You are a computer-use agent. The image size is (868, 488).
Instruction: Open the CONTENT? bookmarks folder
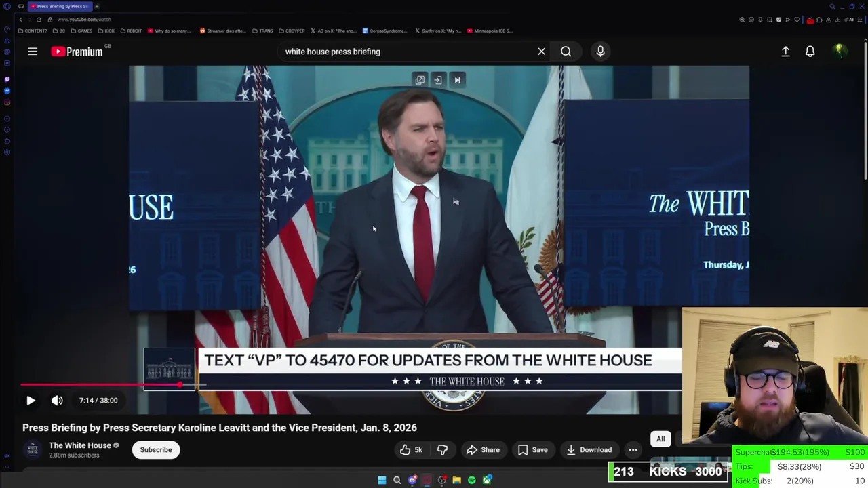point(33,30)
